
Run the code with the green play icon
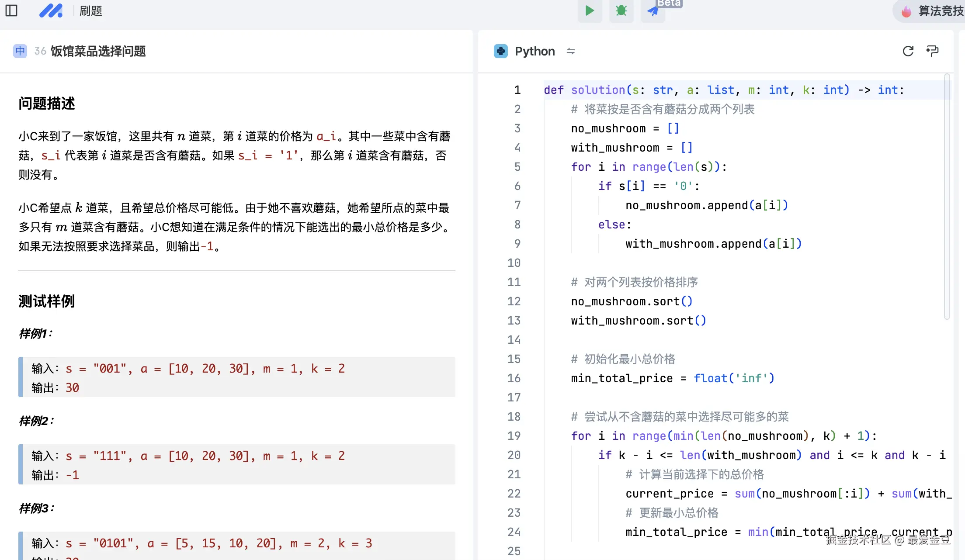[x=590, y=11]
